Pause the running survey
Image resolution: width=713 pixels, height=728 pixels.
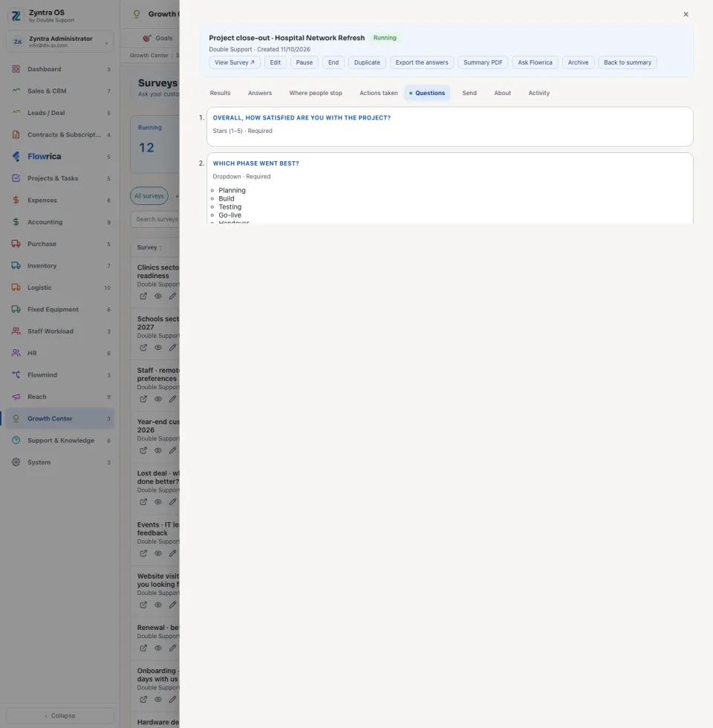click(x=305, y=62)
